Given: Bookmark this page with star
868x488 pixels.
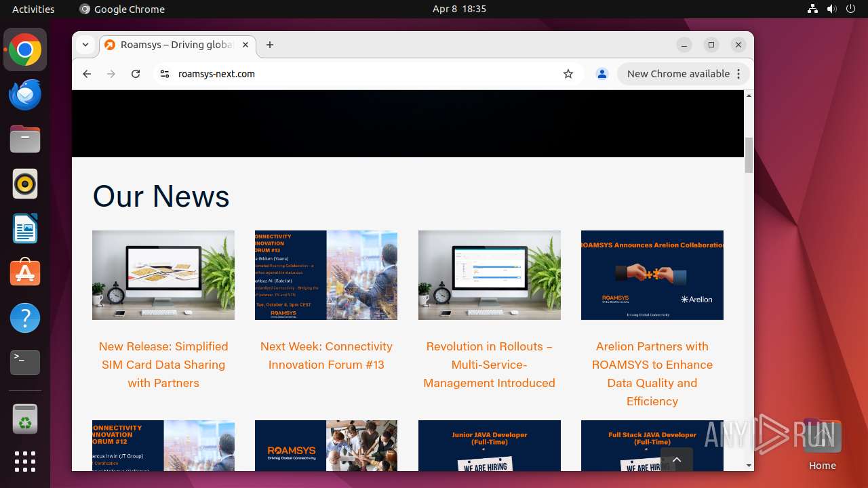Looking at the screenshot, I should point(568,74).
